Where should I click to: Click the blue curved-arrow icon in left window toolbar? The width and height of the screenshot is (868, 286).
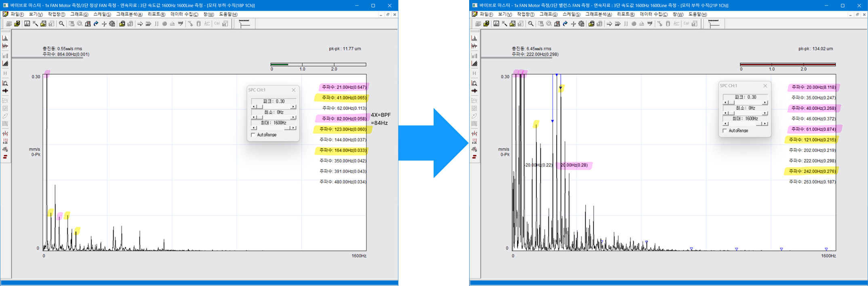(96, 24)
